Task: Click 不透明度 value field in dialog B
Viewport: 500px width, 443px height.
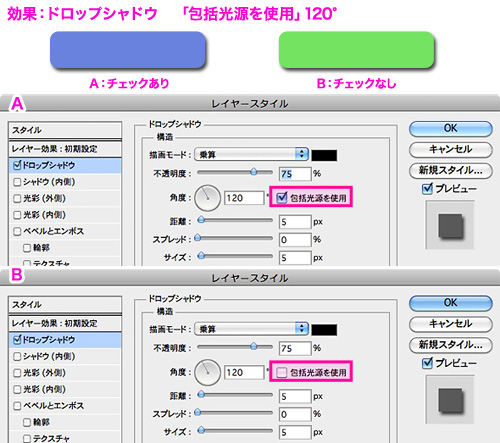Action: pos(295,348)
